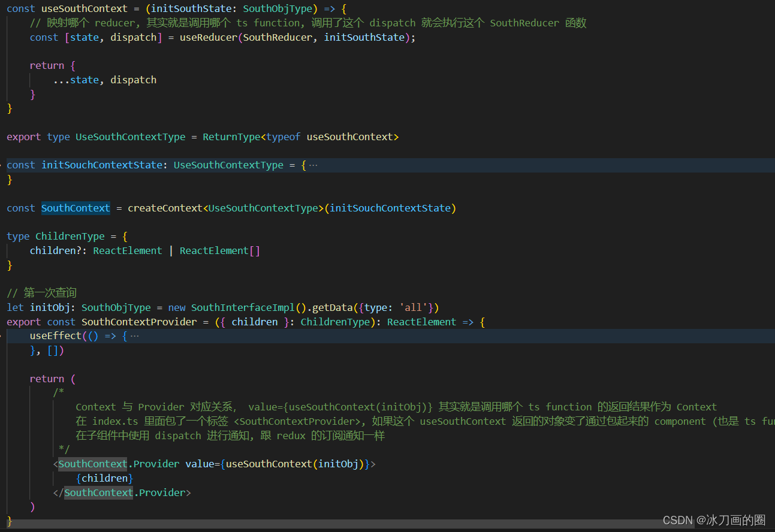775x532 pixels.
Task: Click UseSouthContextType in the export type line
Action: [x=130, y=137]
